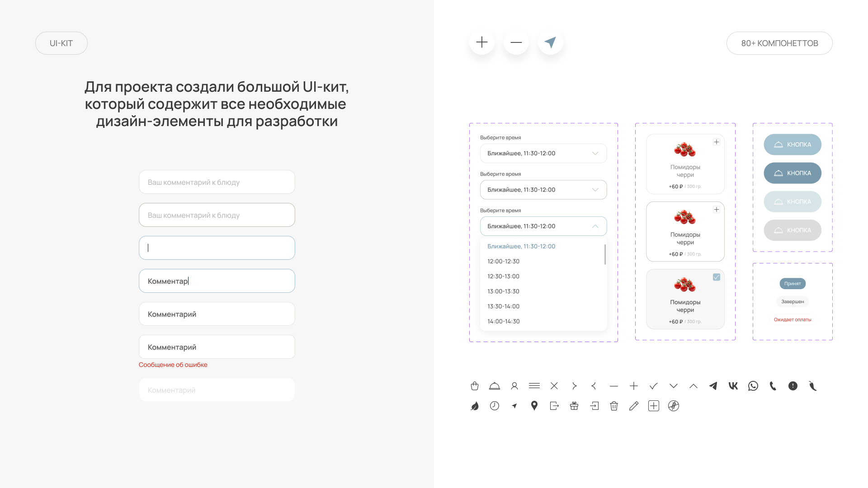Click the empty focused comment input field
The width and height of the screenshot is (868, 488).
click(x=217, y=248)
